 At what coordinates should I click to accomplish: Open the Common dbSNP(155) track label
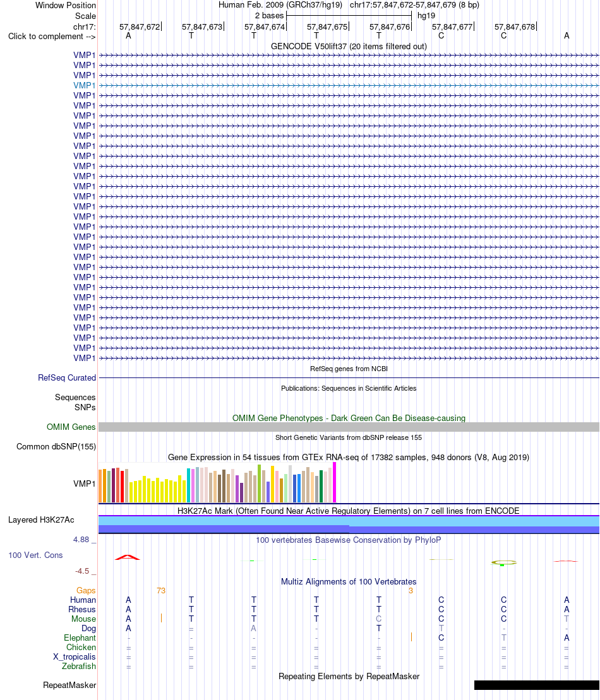tap(56, 446)
